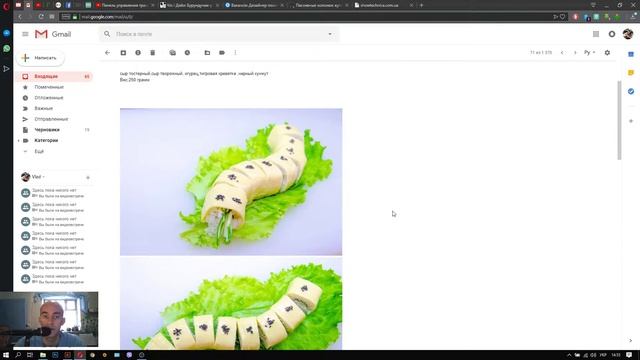This screenshot has width=640, height=360.
Task: Go to the older email arrow
Action: [575, 52]
